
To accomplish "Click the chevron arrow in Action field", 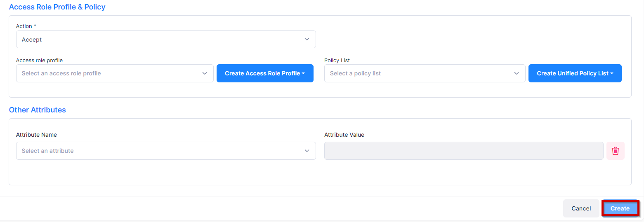I will [307, 40].
